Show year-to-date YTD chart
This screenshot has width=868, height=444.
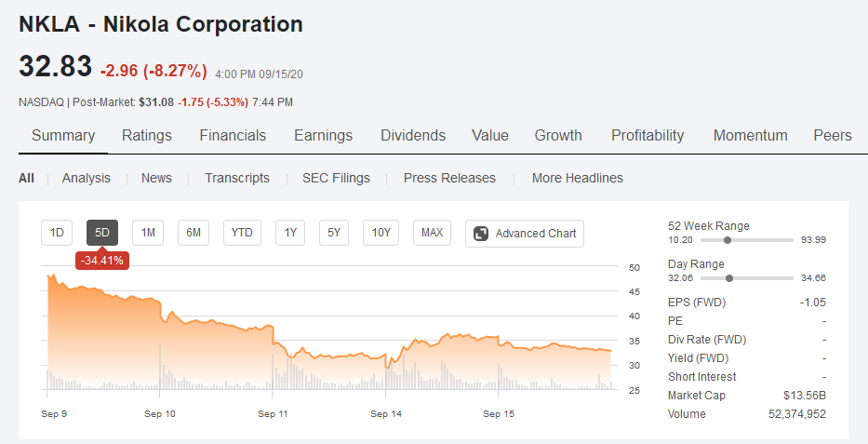click(x=242, y=233)
